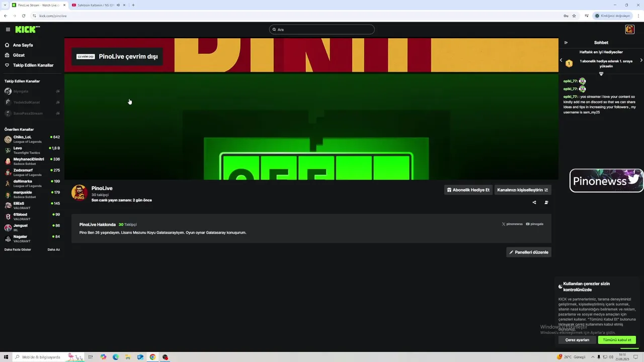Open recommended channel Levo

pyautogui.click(x=32, y=150)
